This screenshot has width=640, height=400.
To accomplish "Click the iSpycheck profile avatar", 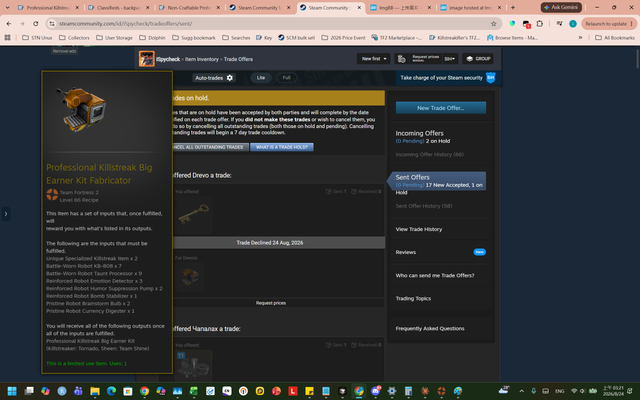I will 147,59.
